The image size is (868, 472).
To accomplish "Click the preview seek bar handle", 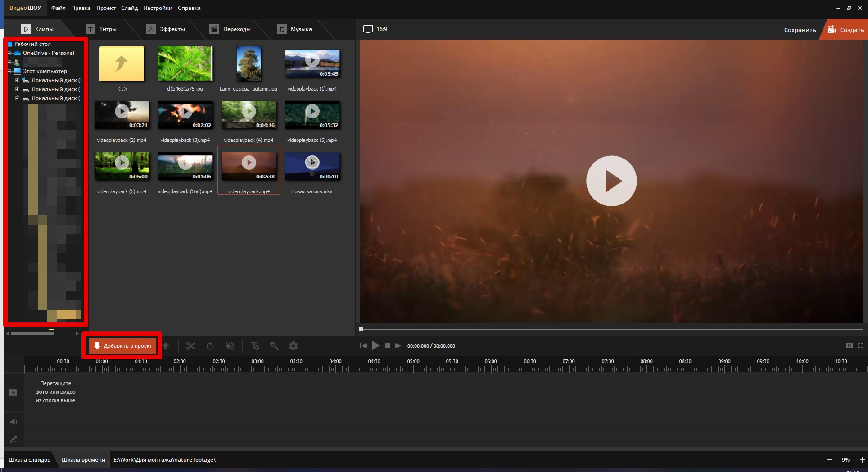I will pos(361,329).
